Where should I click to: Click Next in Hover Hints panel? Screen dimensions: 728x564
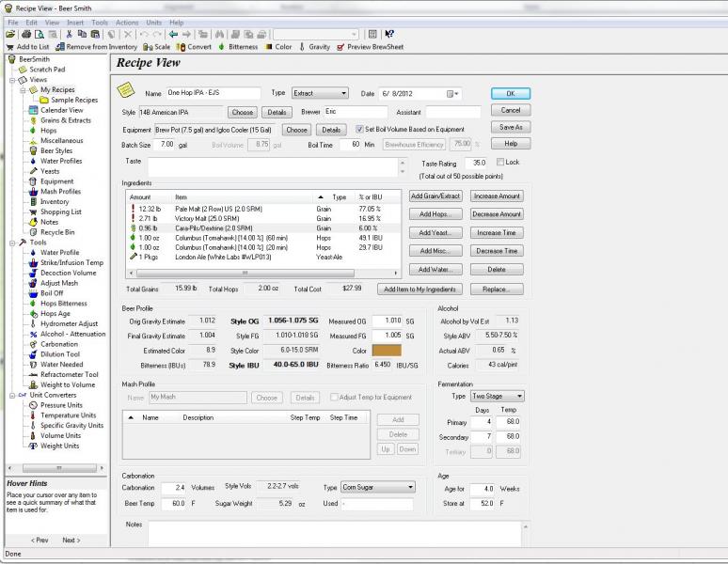71,540
